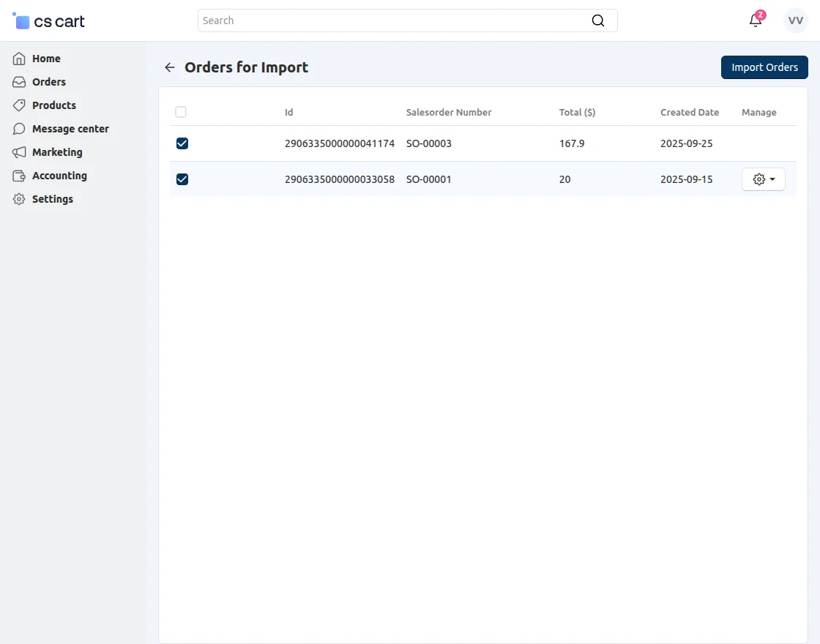The width and height of the screenshot is (820, 644).
Task: Open the VV user avatar menu
Action: point(795,20)
